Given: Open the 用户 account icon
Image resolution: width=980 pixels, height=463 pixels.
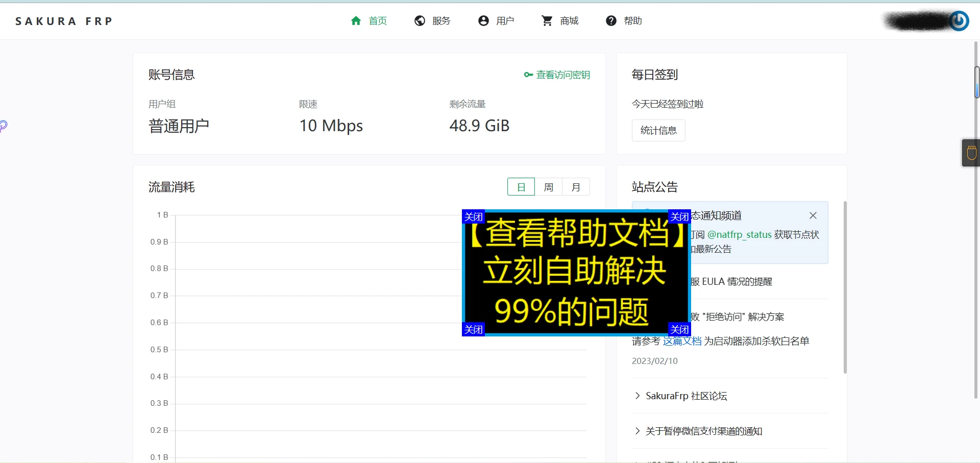Looking at the screenshot, I should pyautogui.click(x=483, y=20).
